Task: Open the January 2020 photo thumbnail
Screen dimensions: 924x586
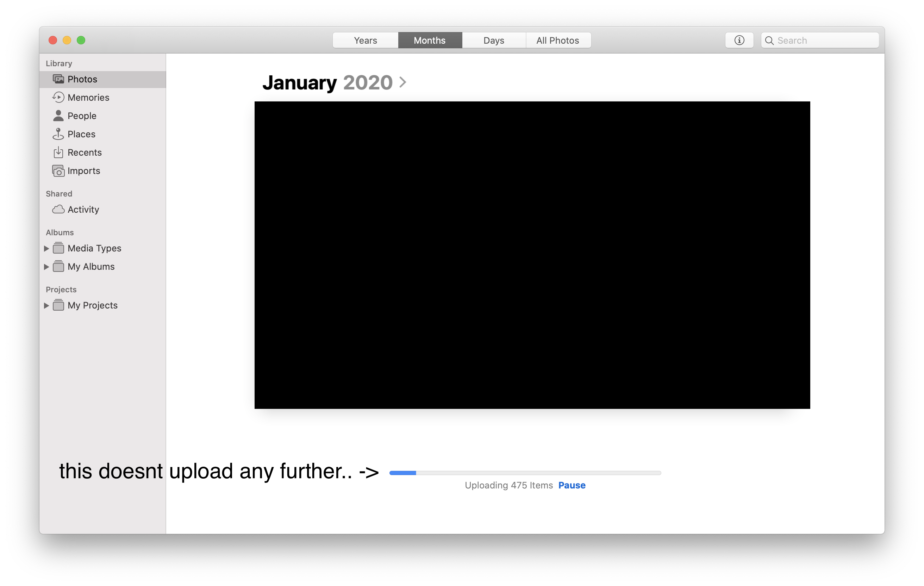Action: [x=532, y=255]
